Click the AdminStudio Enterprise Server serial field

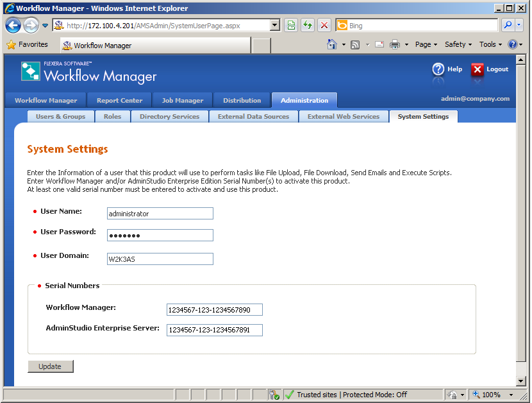(x=215, y=330)
